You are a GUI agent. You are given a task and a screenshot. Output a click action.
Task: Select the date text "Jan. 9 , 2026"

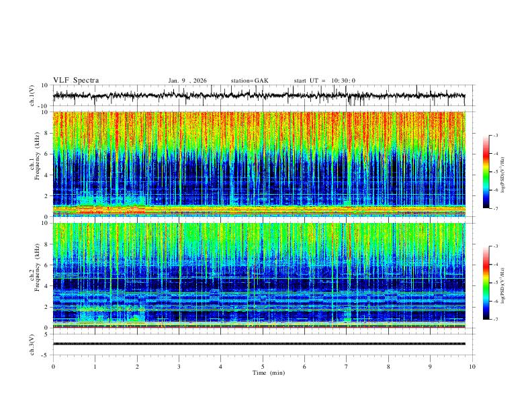tap(187, 81)
